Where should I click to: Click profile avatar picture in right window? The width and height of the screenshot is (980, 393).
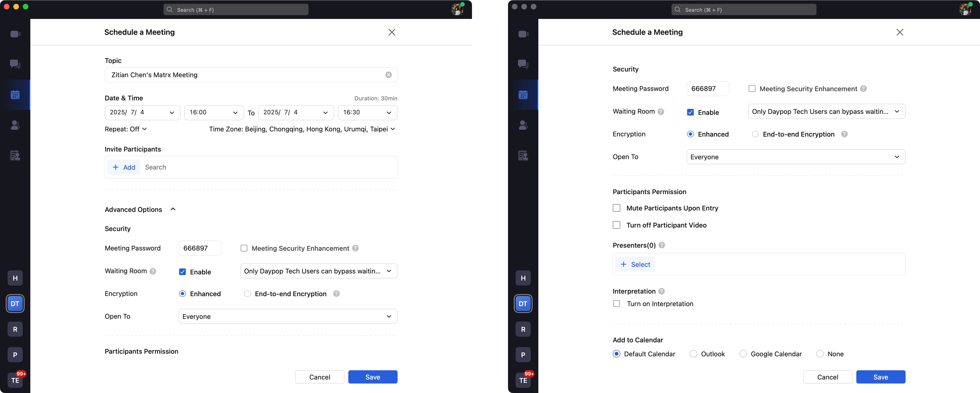pyautogui.click(x=965, y=9)
